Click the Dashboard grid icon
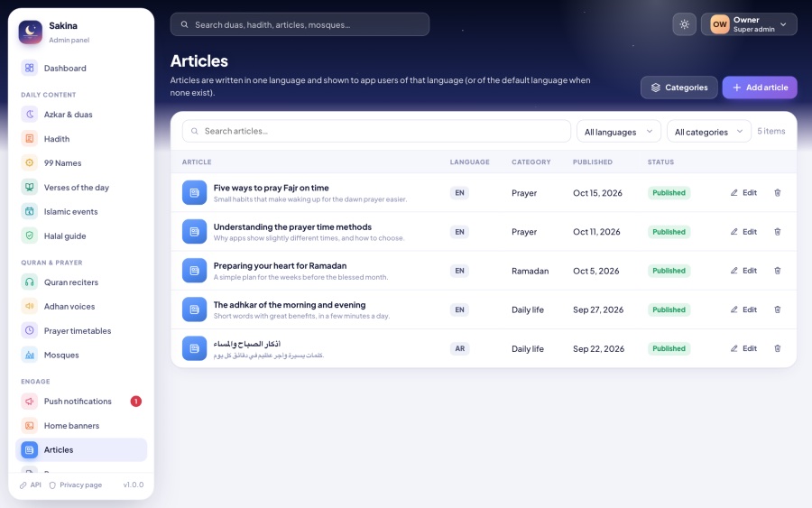Image resolution: width=812 pixels, height=508 pixels. (30, 68)
